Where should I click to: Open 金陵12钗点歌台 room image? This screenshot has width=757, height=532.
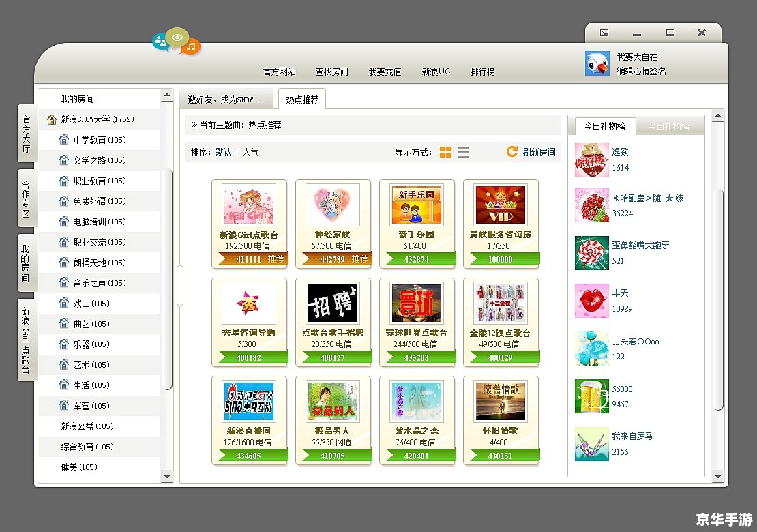500,303
